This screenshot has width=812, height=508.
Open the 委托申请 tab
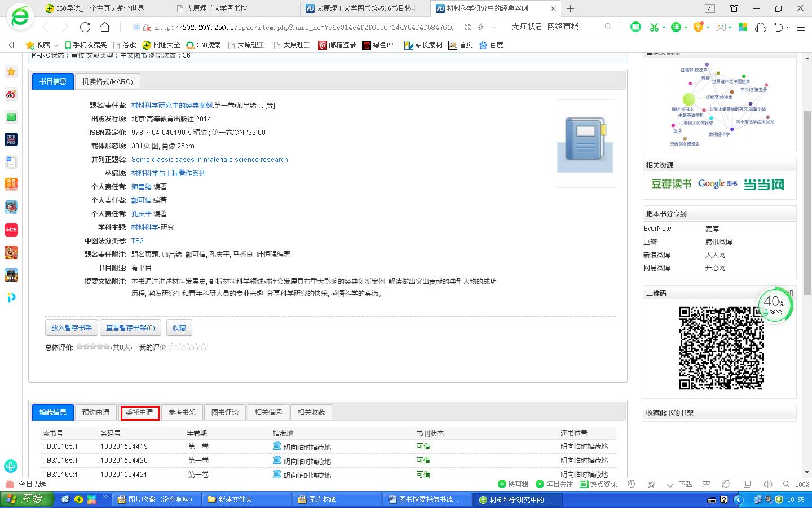(x=139, y=413)
